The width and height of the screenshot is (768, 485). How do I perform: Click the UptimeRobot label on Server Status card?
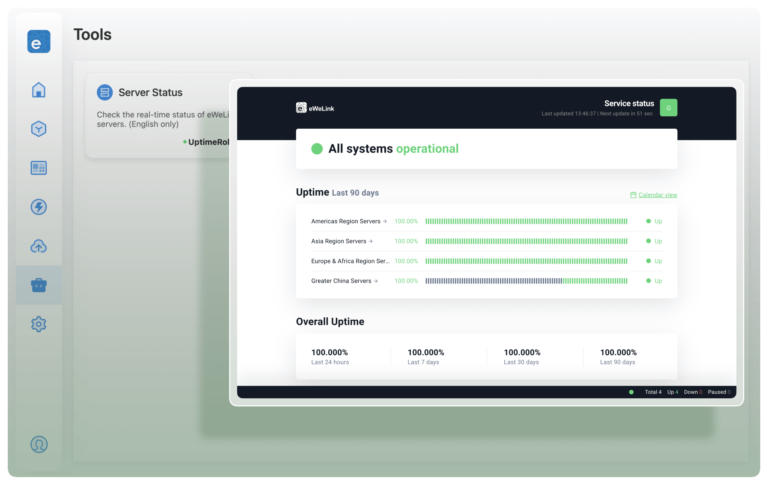pos(206,142)
